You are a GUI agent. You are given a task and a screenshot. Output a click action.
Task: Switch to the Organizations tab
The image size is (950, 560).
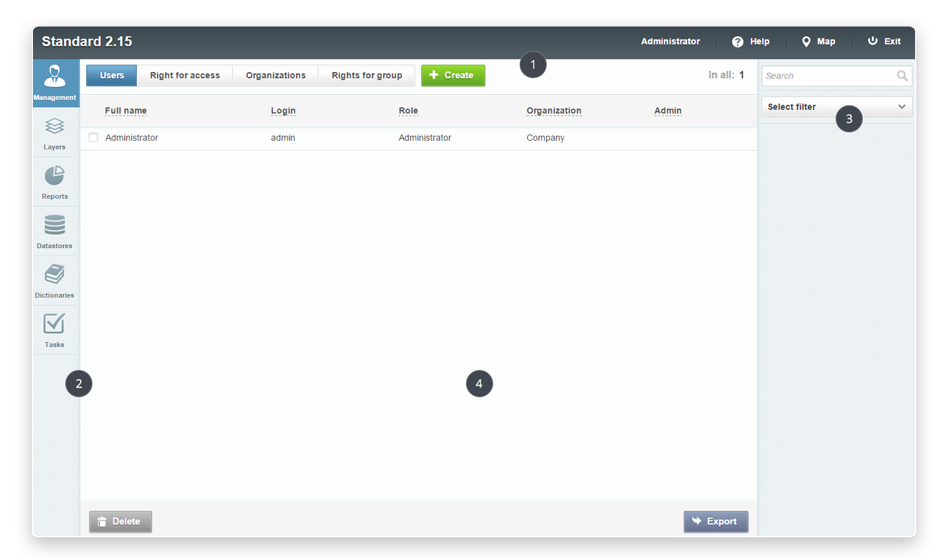point(275,76)
